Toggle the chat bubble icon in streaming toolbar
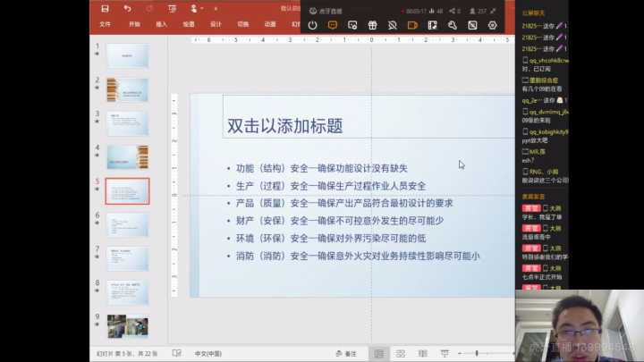The image size is (644, 362). pyautogui.click(x=332, y=26)
